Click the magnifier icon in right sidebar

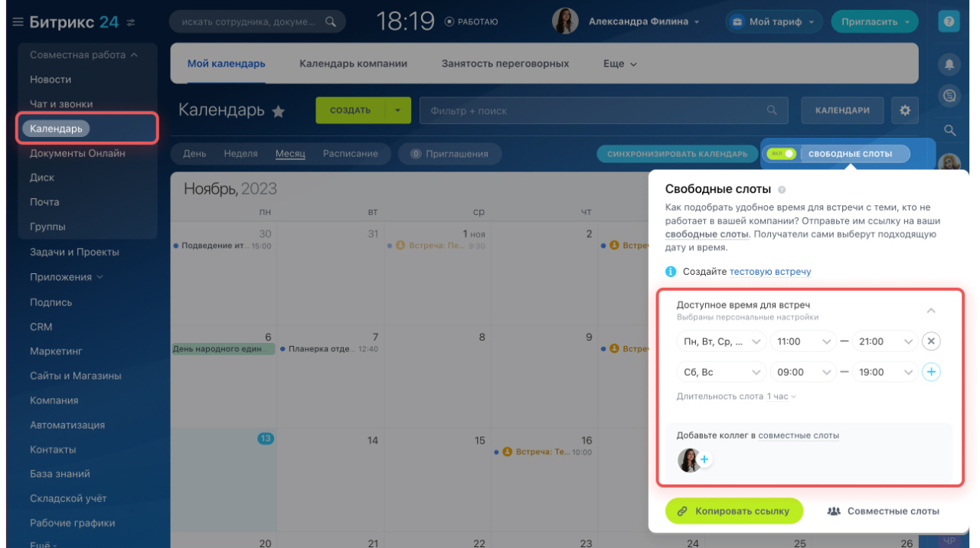949,130
